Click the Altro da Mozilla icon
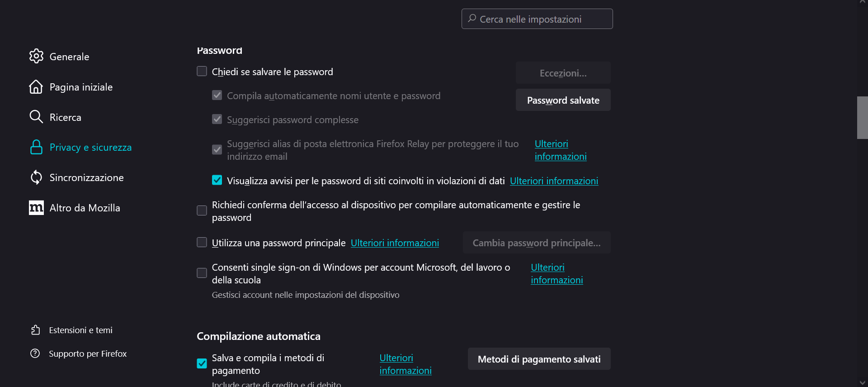 (x=36, y=208)
